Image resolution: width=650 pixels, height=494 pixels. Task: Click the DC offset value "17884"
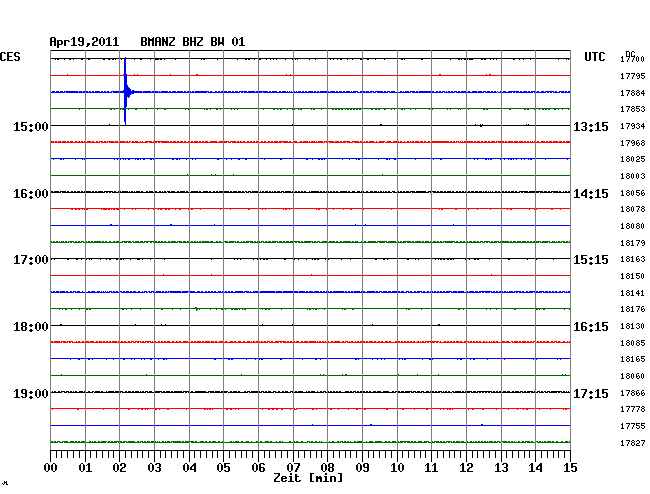633,93
